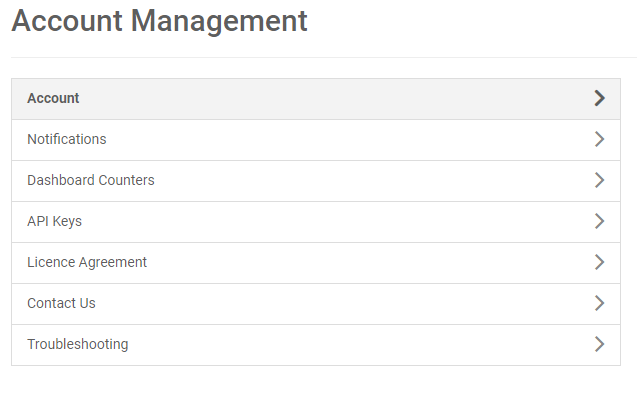Screen dimensions: 637x406
Task: Click the Account Management page heading
Action: pos(159,21)
